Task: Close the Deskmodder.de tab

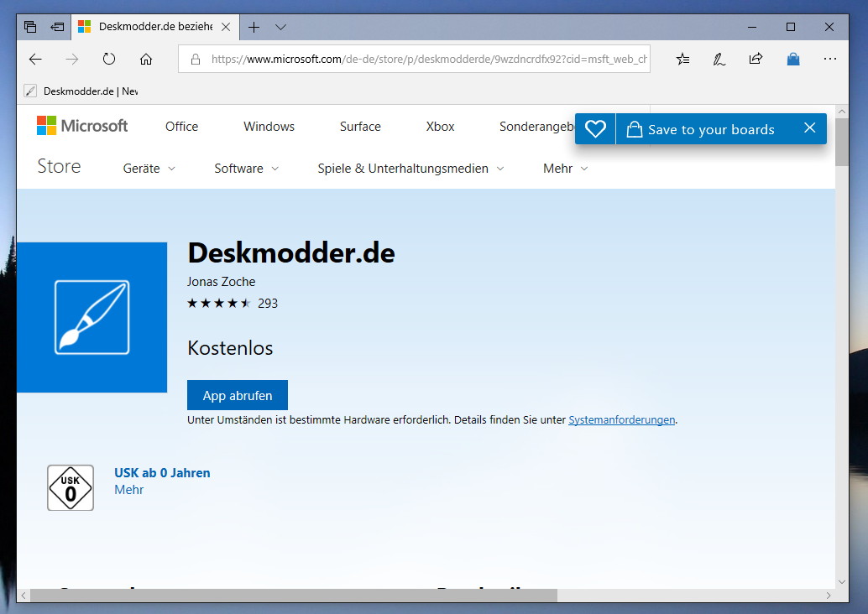Action: (226, 27)
